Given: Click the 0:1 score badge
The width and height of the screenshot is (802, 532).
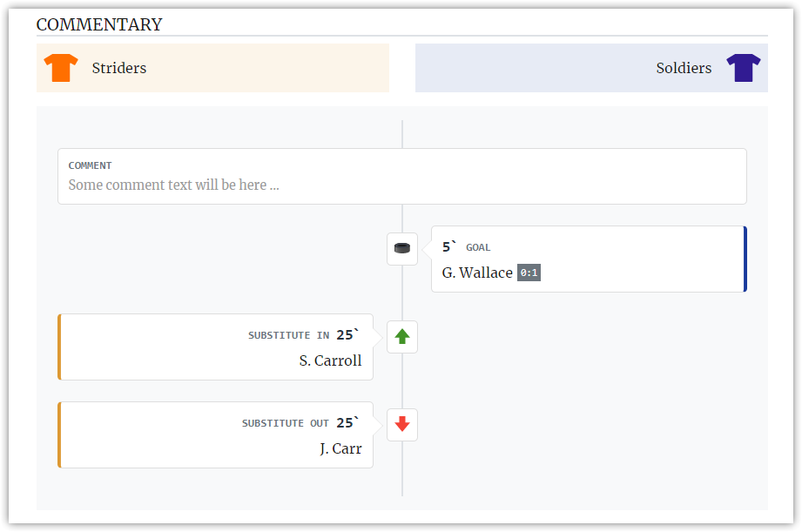Looking at the screenshot, I should click(x=529, y=273).
